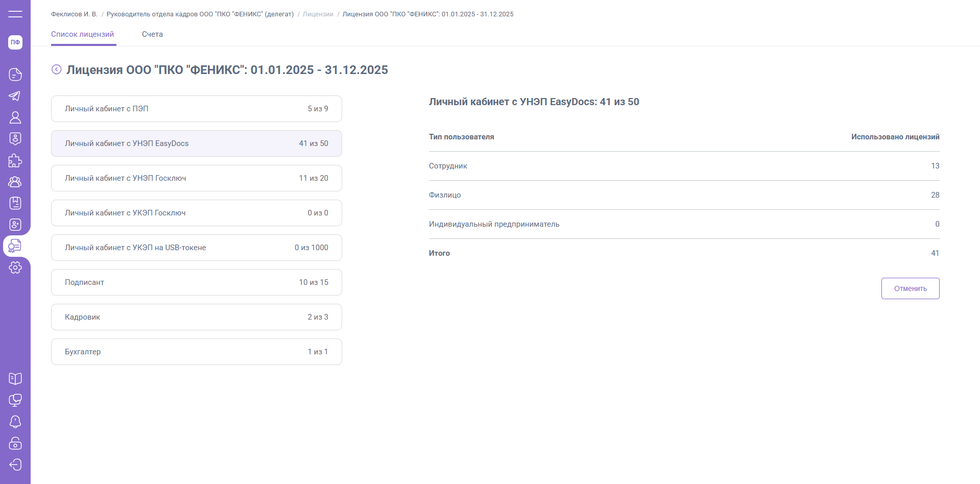Click the notification bell icon
Image resolution: width=980 pixels, height=484 pixels.
click(x=15, y=422)
